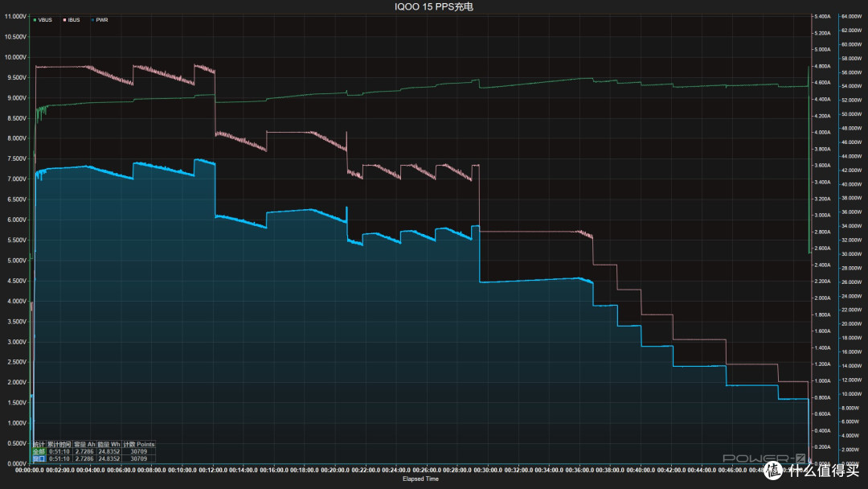Click the 5.400A current axis tick
The image size is (868, 489).
(x=822, y=17)
